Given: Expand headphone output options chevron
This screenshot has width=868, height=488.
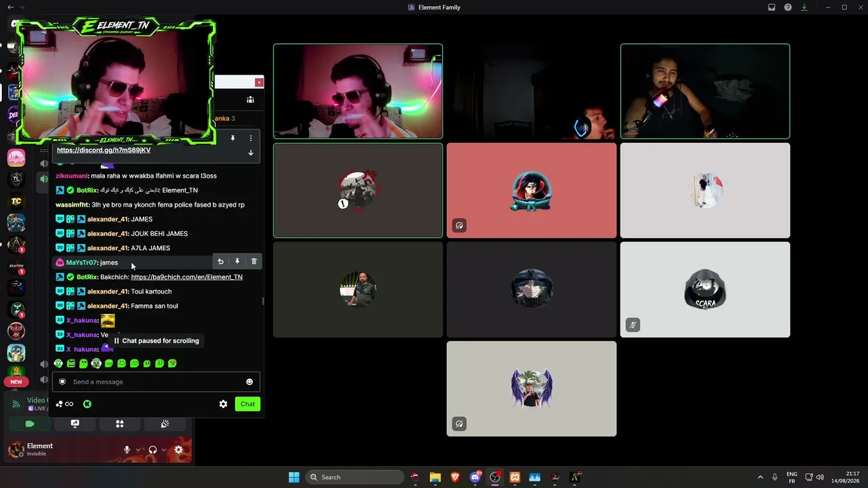Looking at the screenshot, I should pos(164,449).
